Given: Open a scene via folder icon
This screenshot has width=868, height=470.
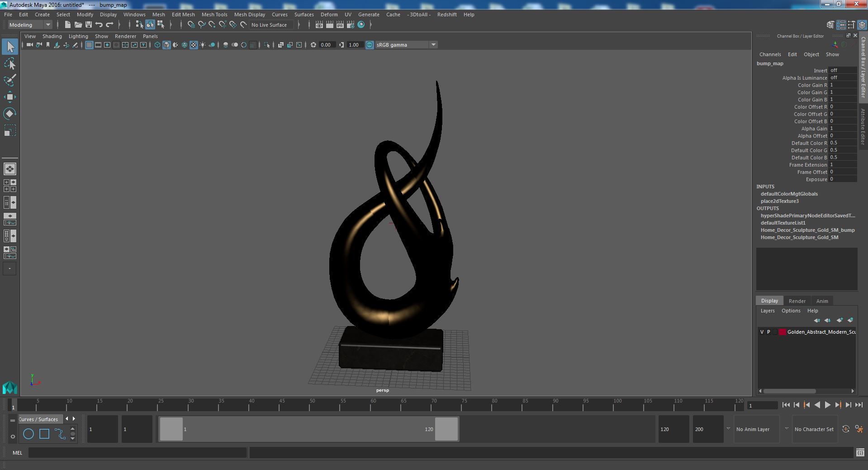Looking at the screenshot, I should point(78,25).
